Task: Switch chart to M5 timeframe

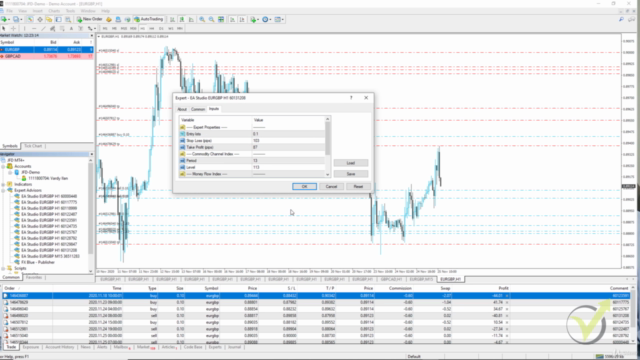Action: pos(114,29)
